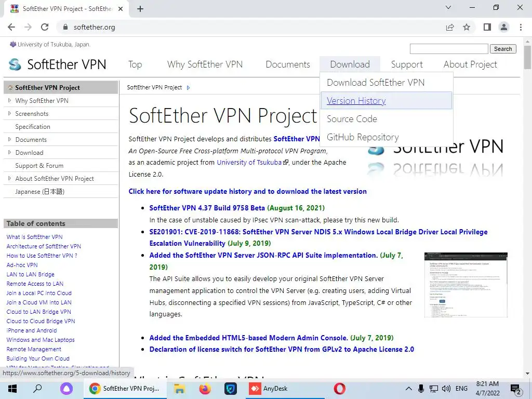This screenshot has height=399, width=532.
Task: Open Chrome side panel icon
Action: click(487, 27)
